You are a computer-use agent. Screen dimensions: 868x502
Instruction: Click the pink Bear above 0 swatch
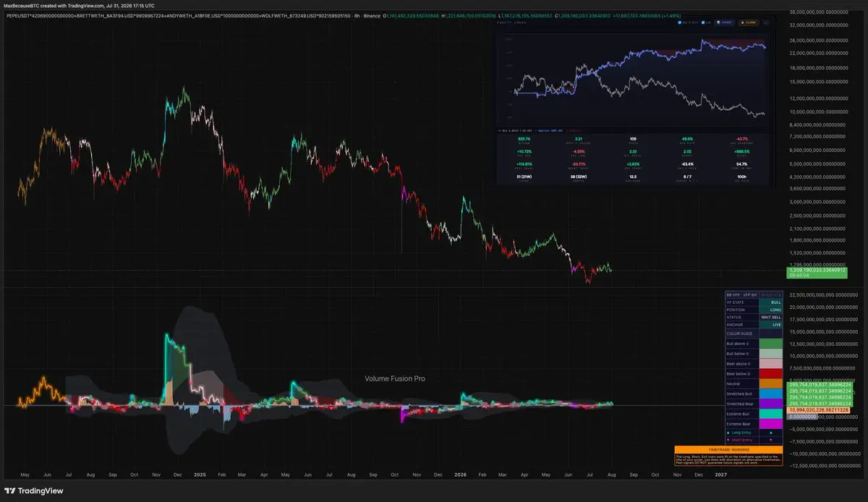click(x=771, y=364)
